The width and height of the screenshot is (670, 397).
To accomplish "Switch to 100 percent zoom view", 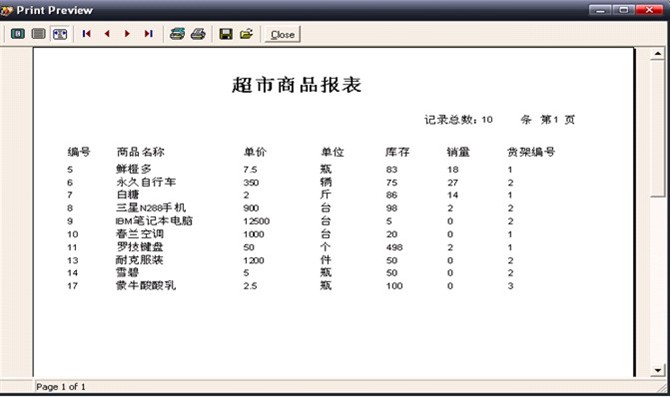I will coord(39,34).
